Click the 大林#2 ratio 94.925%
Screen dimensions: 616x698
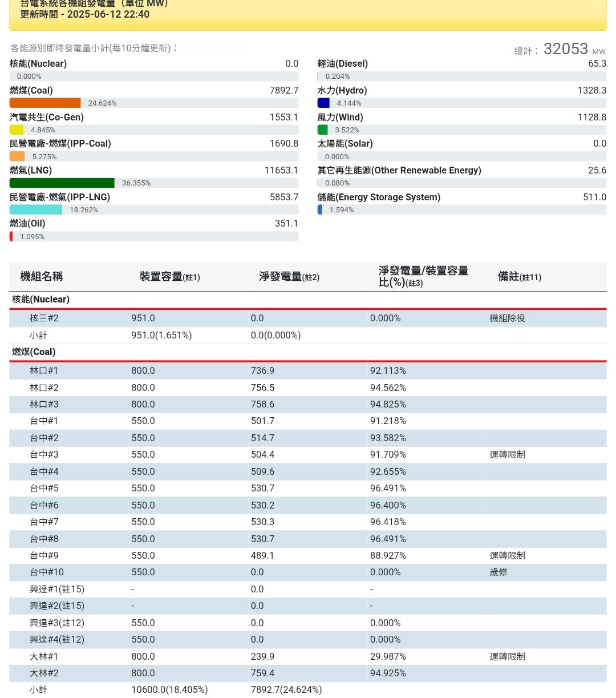coord(388,673)
